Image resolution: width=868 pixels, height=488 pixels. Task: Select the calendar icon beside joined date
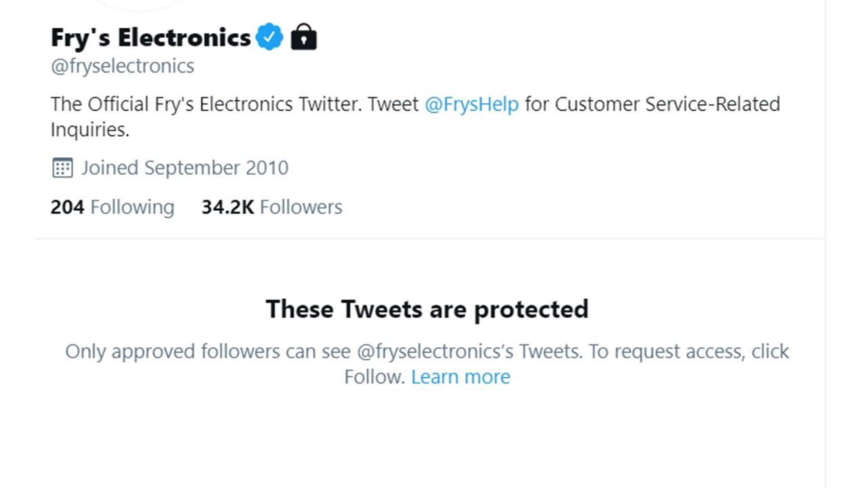tap(63, 167)
